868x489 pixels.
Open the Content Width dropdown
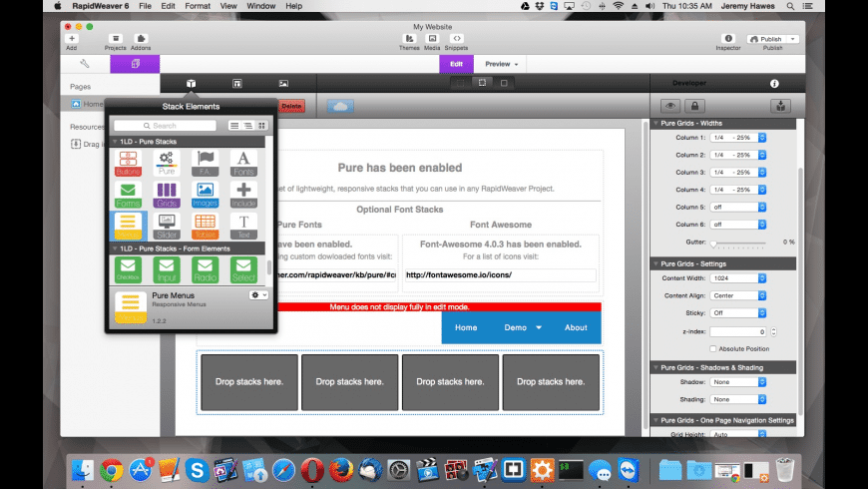coord(738,278)
